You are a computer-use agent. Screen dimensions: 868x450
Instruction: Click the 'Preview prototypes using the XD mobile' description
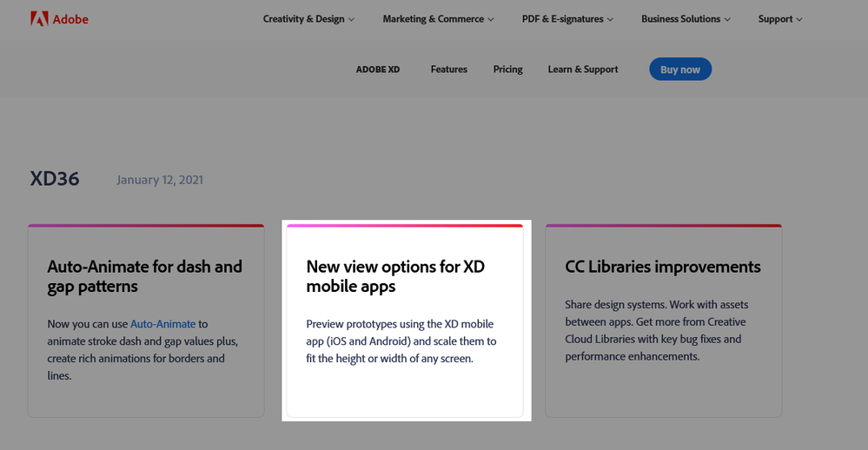401,341
